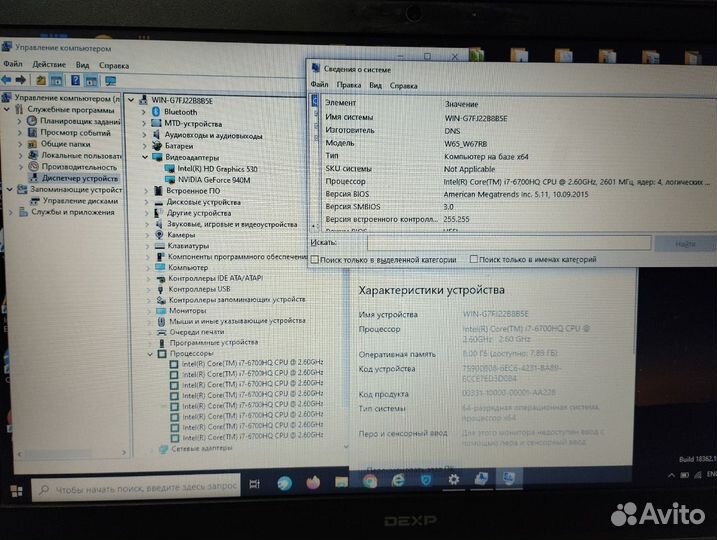Open Settings gear on the taskbar
Image resolution: width=717 pixels, height=540 pixels.
454,479
